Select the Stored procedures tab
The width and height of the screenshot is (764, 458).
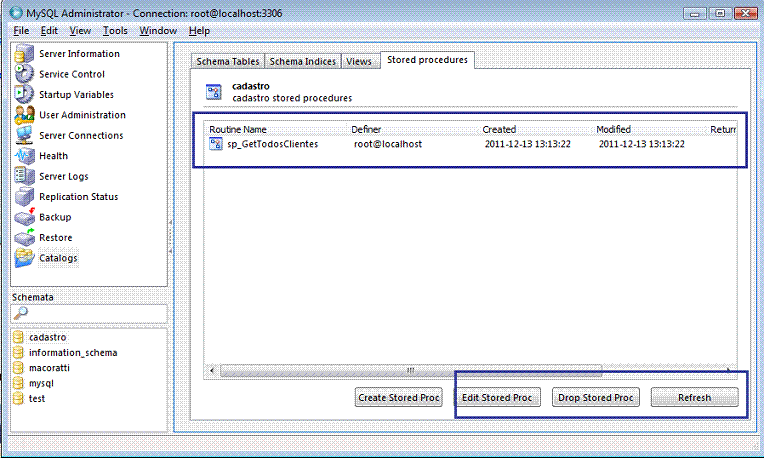coord(427,60)
